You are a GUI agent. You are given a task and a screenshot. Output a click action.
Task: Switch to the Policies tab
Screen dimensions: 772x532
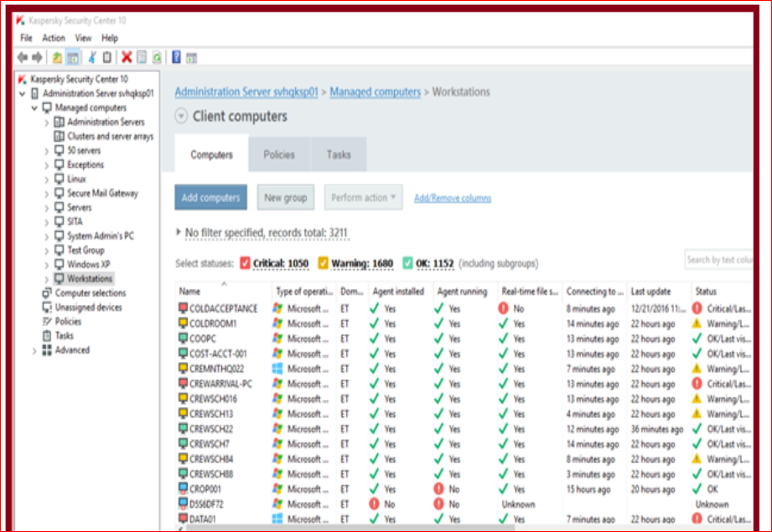click(x=279, y=154)
